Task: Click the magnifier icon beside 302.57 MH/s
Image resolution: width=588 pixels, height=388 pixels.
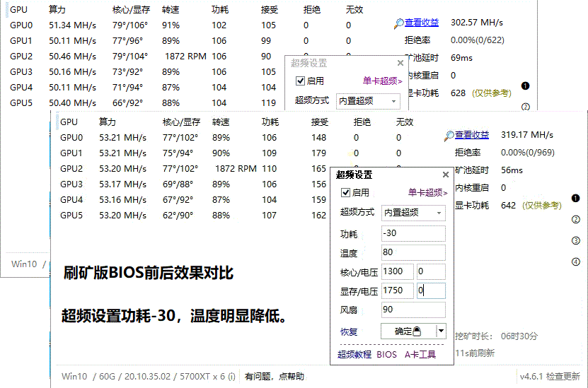Action: coord(399,23)
